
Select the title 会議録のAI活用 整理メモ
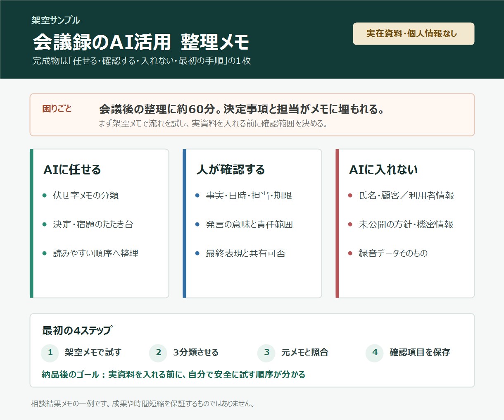tap(141, 41)
